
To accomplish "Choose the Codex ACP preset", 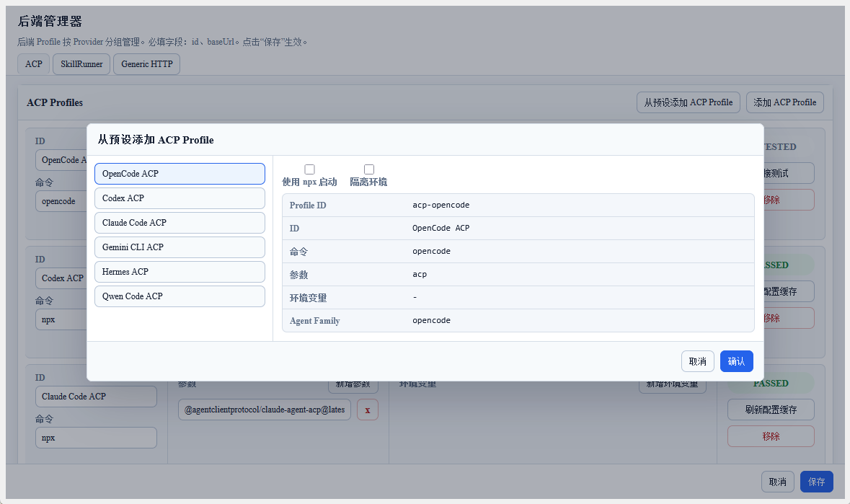I will pos(180,198).
